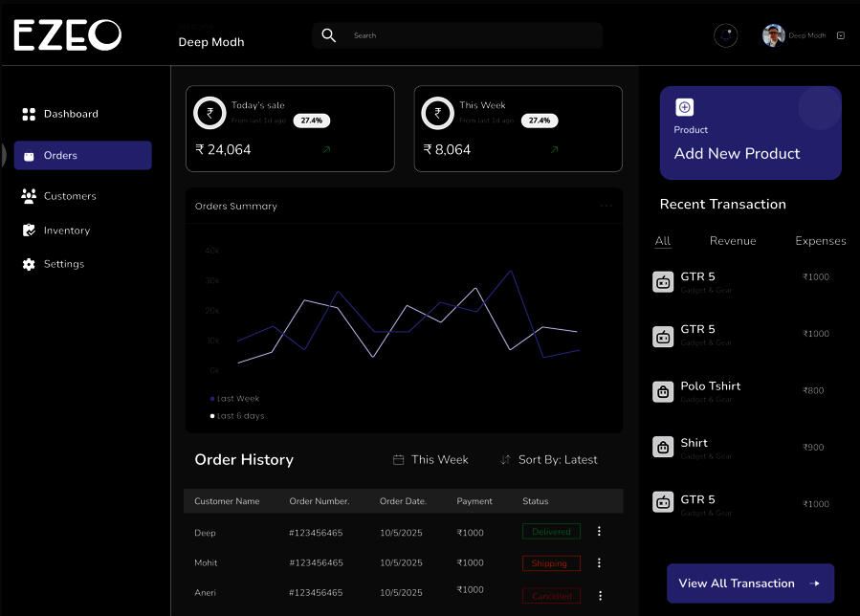
Task: Toggle Sort By: Latest ordering
Action: 548,460
